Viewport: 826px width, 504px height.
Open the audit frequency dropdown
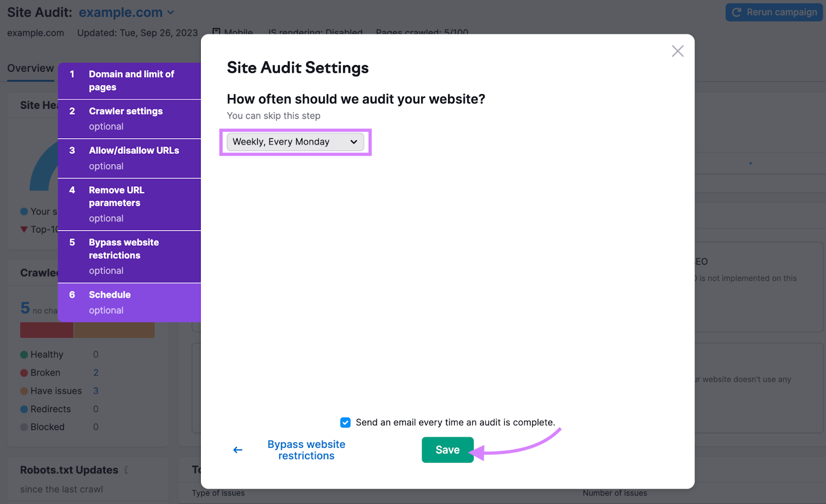[x=295, y=142]
